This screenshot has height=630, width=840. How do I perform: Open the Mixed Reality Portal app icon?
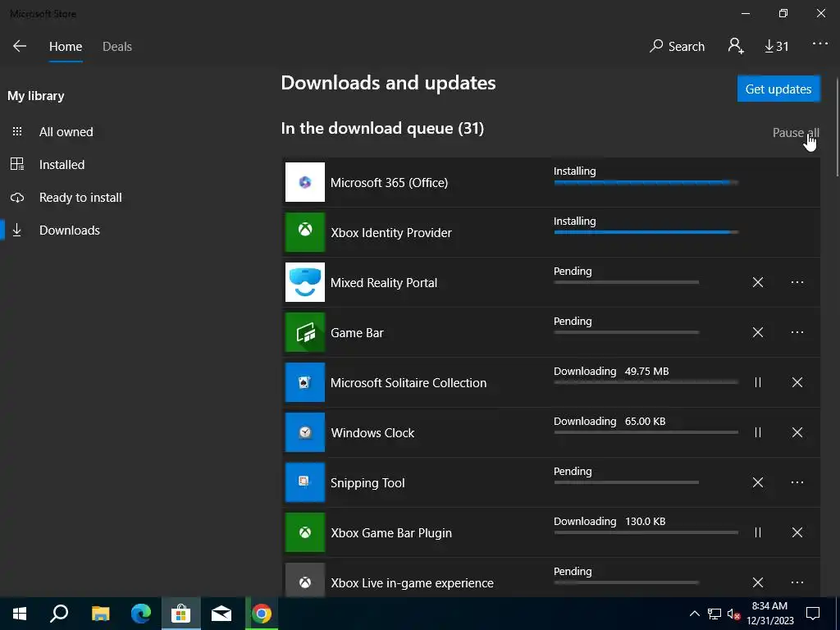point(305,282)
